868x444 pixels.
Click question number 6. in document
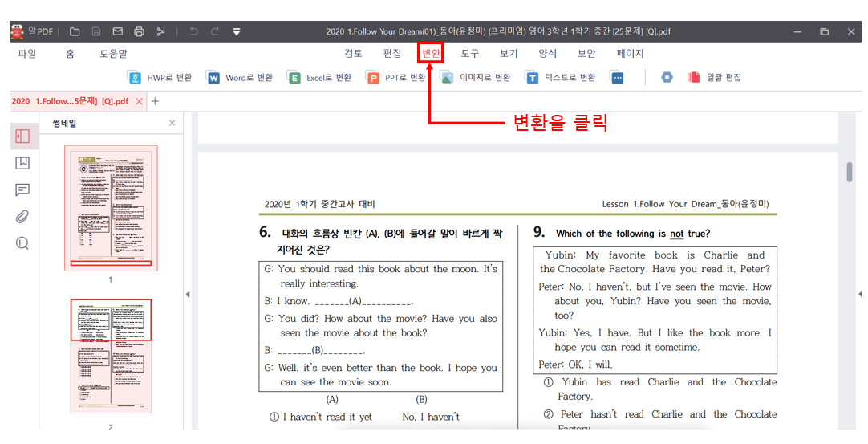coord(265,232)
